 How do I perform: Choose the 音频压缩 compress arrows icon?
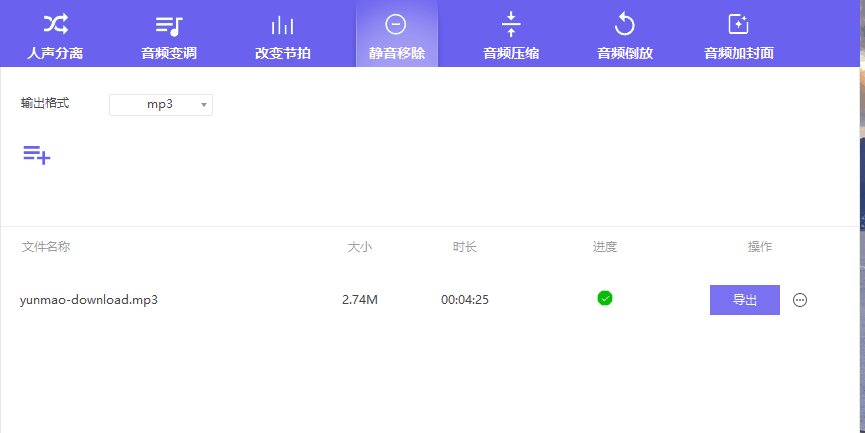point(511,24)
